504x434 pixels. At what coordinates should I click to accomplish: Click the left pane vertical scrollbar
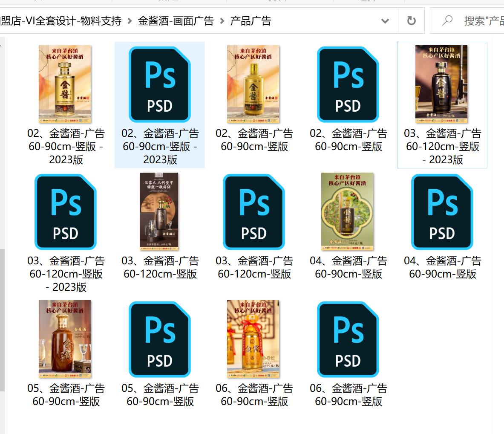[x=2, y=320]
